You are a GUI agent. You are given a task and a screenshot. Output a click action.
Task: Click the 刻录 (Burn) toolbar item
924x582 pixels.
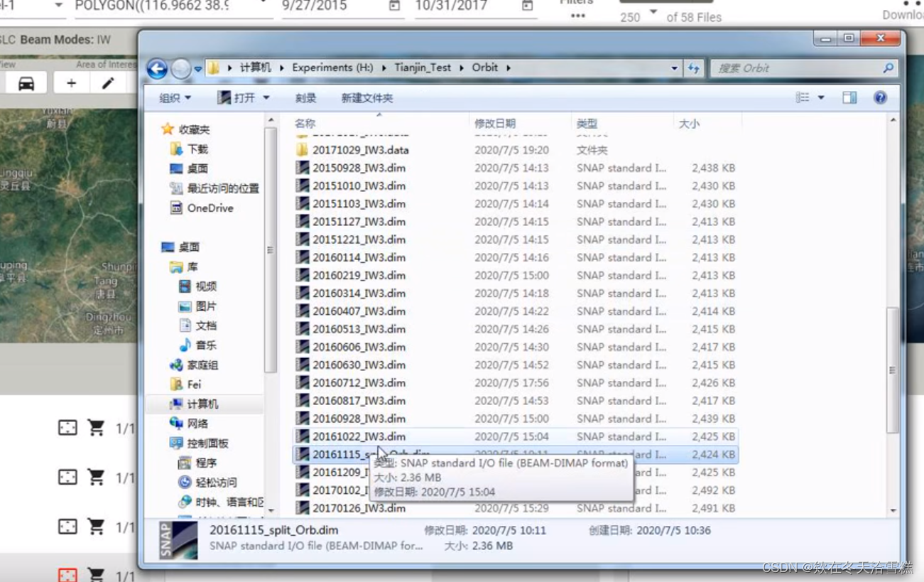pyautogui.click(x=305, y=97)
